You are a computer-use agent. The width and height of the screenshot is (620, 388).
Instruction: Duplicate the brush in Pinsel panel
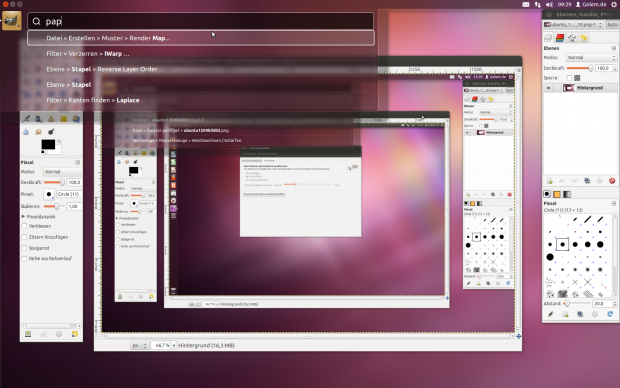[x=580, y=314]
